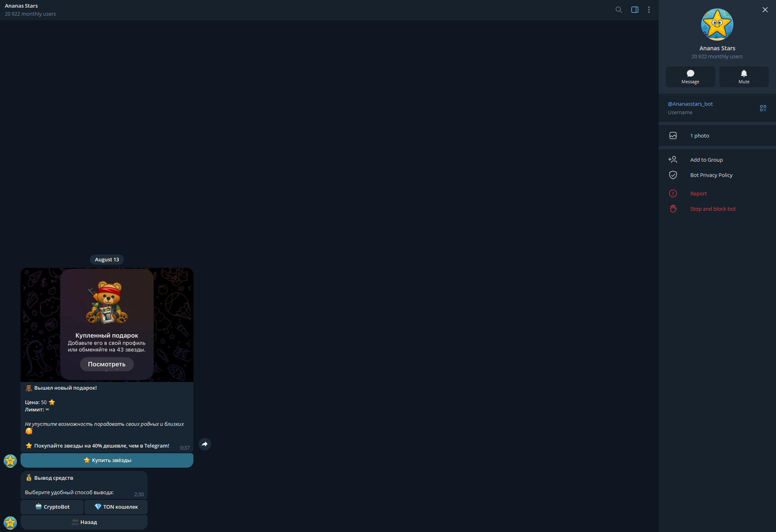Screen dimensions: 776x532
Task: Click the bot avatar beside Купить звёзды
Action: (10, 461)
